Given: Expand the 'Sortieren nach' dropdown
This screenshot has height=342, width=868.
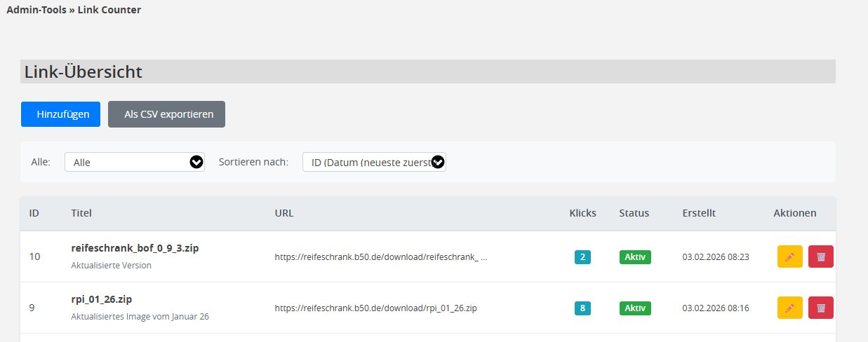Looking at the screenshot, I should coord(374,162).
